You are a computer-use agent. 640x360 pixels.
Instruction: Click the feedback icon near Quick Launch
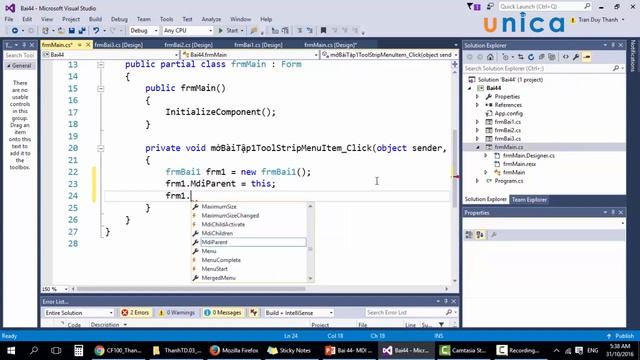[x=490, y=7]
